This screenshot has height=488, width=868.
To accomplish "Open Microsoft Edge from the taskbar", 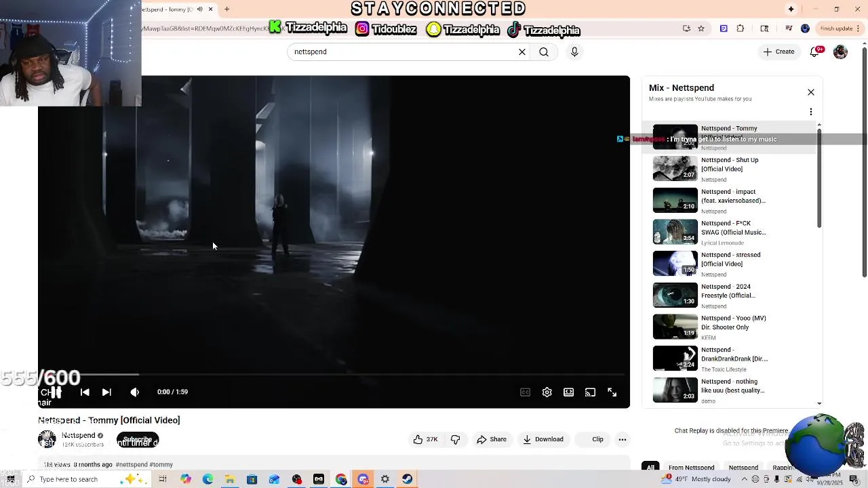I will pyautogui.click(x=208, y=479).
